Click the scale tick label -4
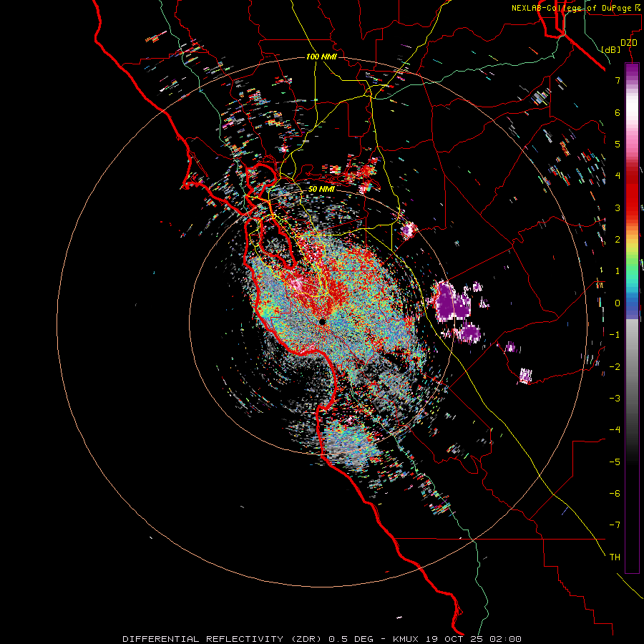644x644 pixels. coord(615,429)
